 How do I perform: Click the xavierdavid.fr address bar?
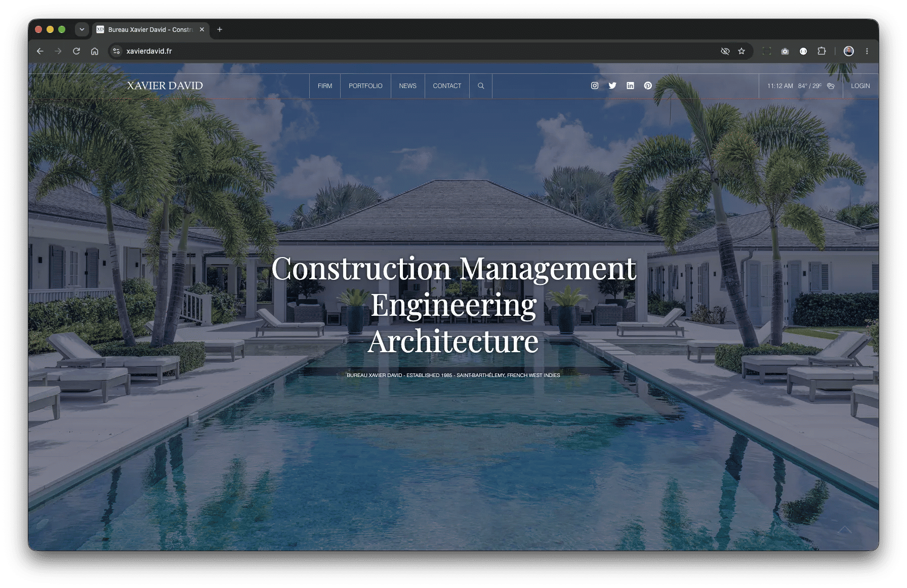pyautogui.click(x=415, y=51)
